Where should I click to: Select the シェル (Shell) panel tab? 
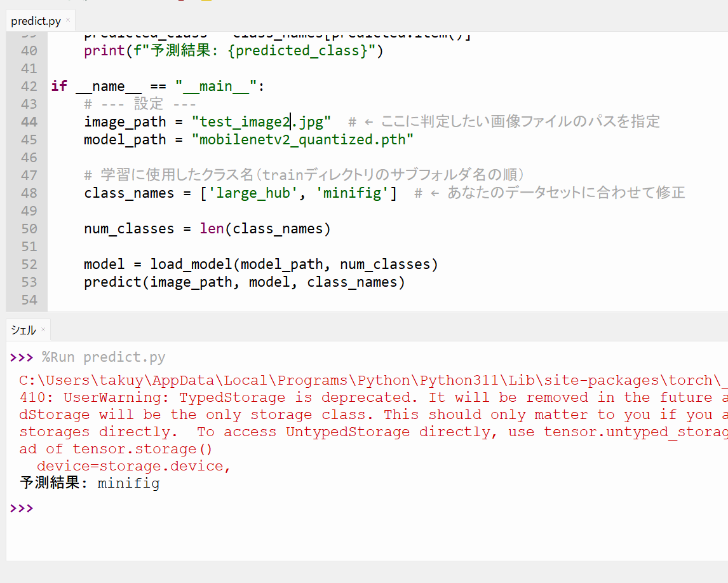[24, 330]
